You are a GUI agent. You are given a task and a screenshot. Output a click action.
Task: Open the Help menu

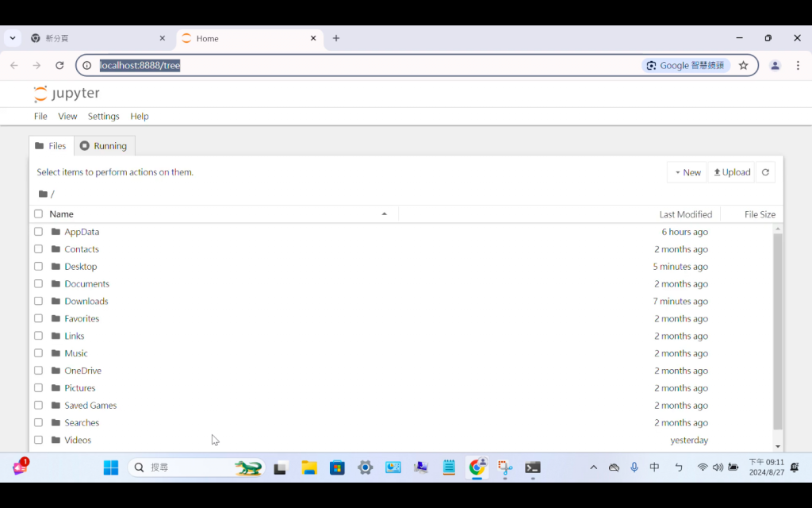point(140,116)
